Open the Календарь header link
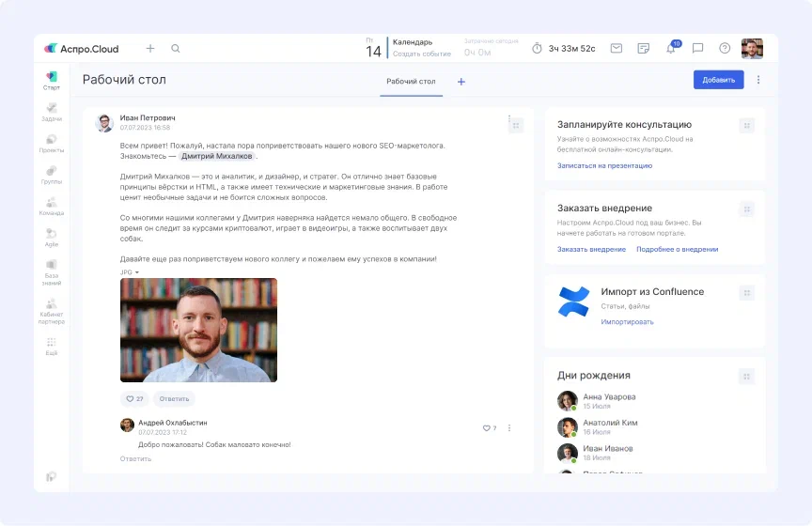The height and width of the screenshot is (526, 812). [x=413, y=42]
